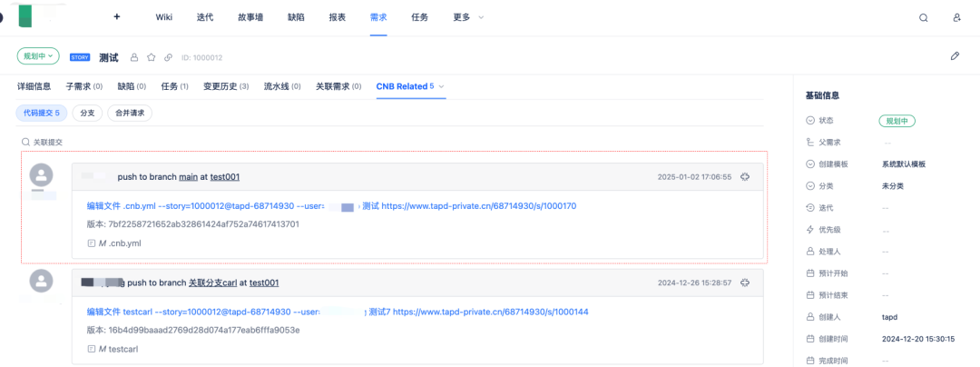Click the 创建时间 calendar icon
Image resolution: width=980 pixels, height=367 pixels.
[810, 339]
